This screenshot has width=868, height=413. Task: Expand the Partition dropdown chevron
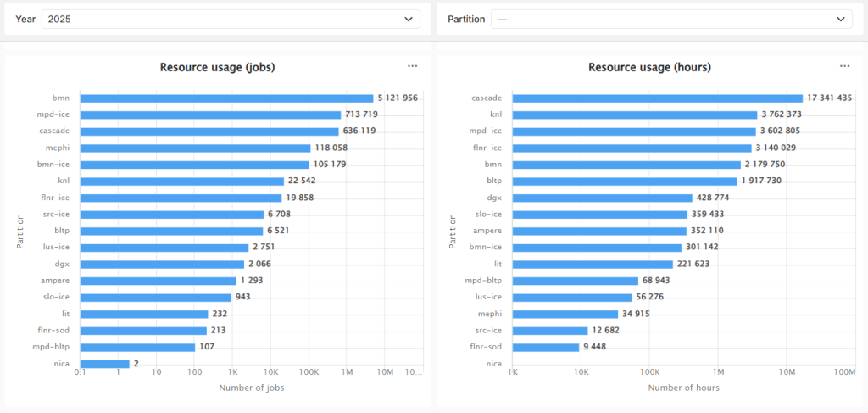tap(842, 19)
